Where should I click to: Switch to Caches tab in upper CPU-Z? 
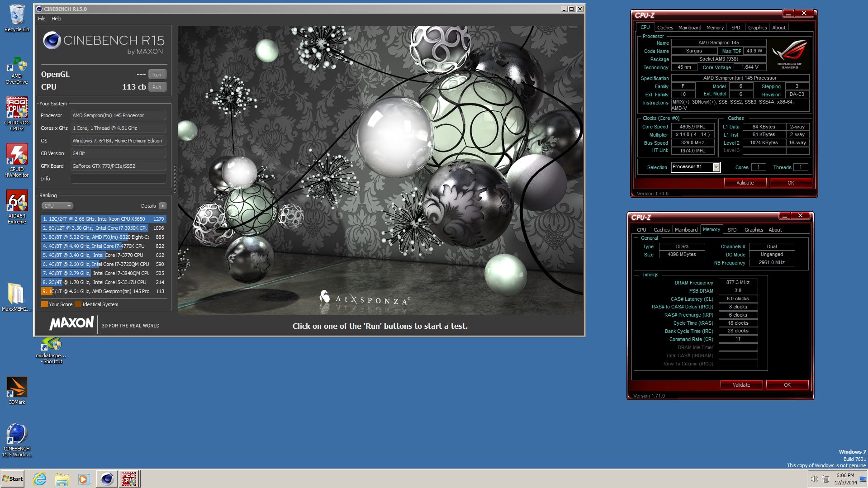pyautogui.click(x=665, y=28)
